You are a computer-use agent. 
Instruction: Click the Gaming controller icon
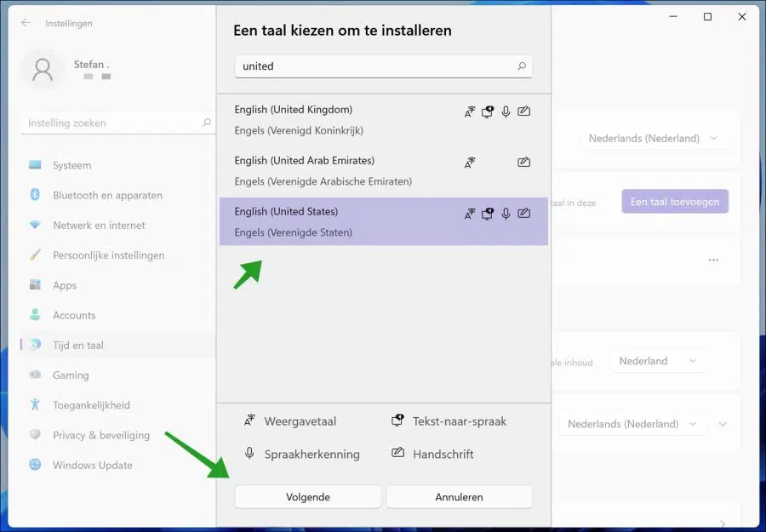(35, 375)
